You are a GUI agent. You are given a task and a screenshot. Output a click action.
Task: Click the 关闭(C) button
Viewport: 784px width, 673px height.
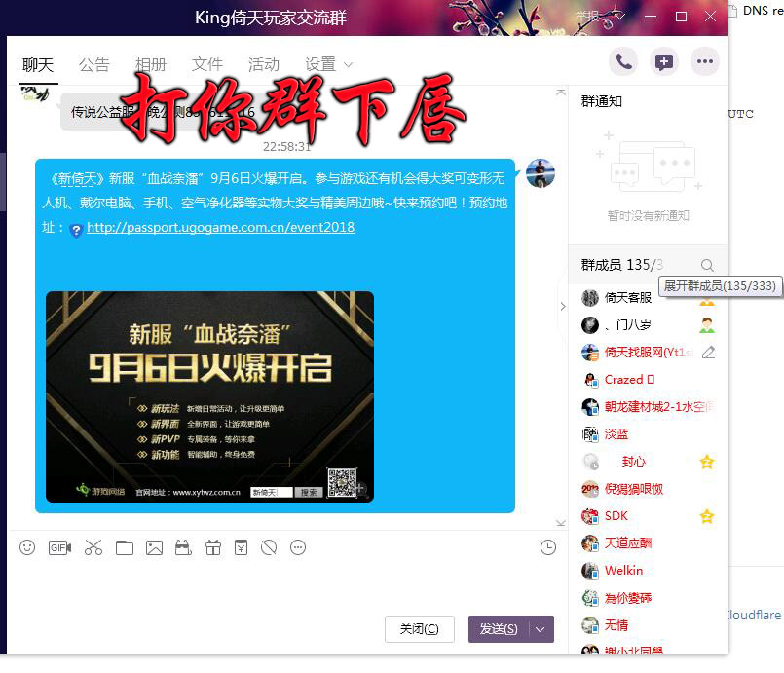point(419,629)
